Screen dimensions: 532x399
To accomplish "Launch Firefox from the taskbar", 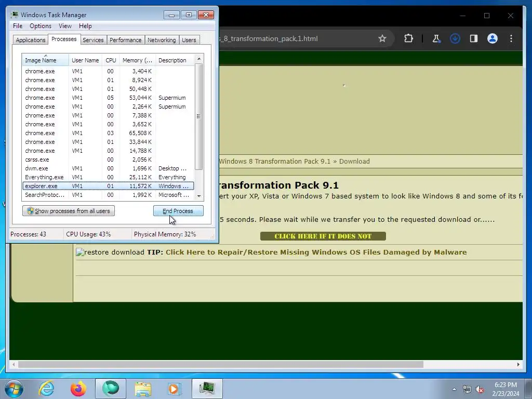I will click(x=78, y=389).
